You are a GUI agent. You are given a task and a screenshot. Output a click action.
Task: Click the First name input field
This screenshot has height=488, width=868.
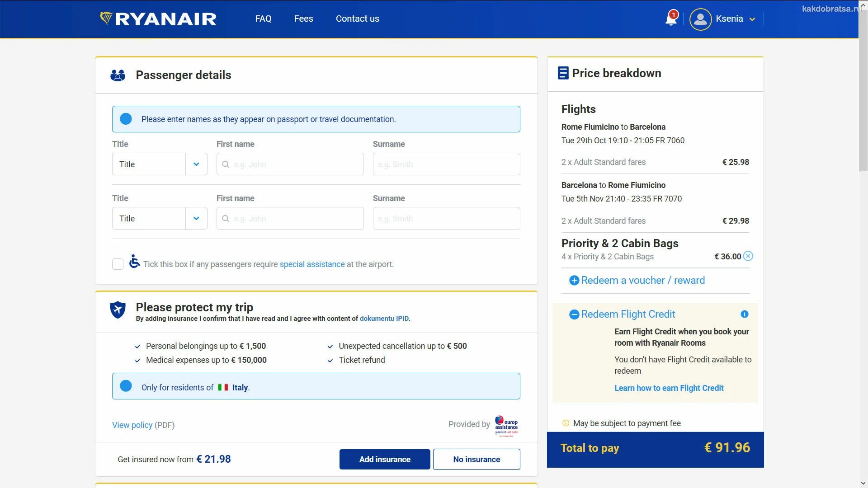290,164
